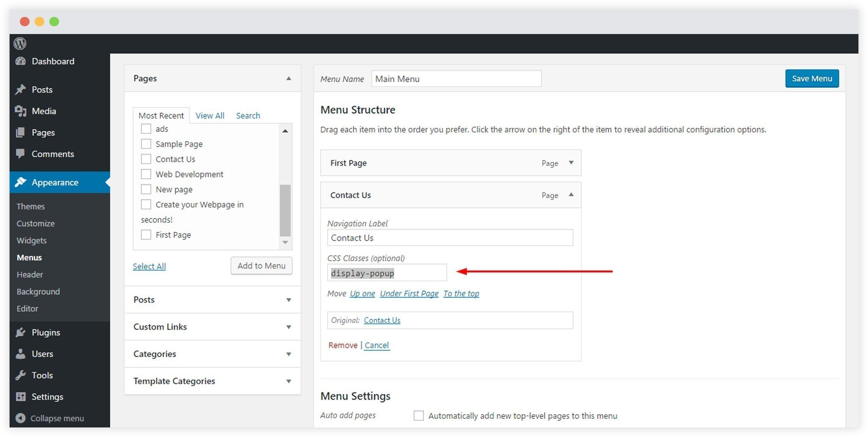868x437 pixels.
Task: Check the Sample Page checkbox
Action: [x=146, y=144]
